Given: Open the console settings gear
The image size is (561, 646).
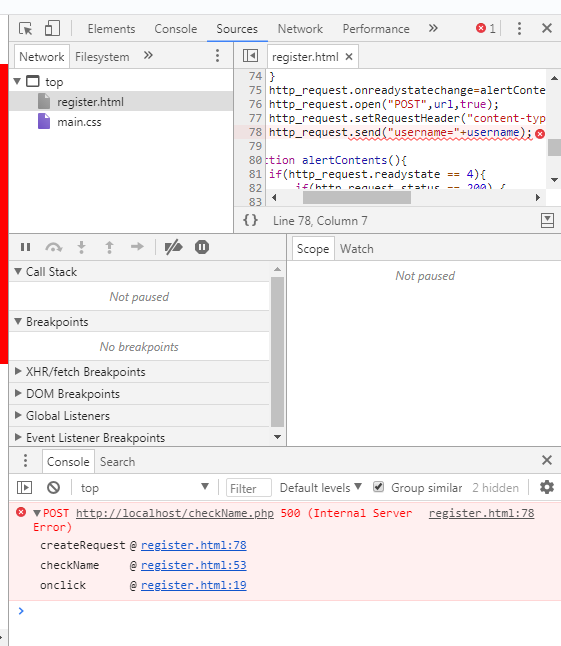Looking at the screenshot, I should (x=547, y=487).
